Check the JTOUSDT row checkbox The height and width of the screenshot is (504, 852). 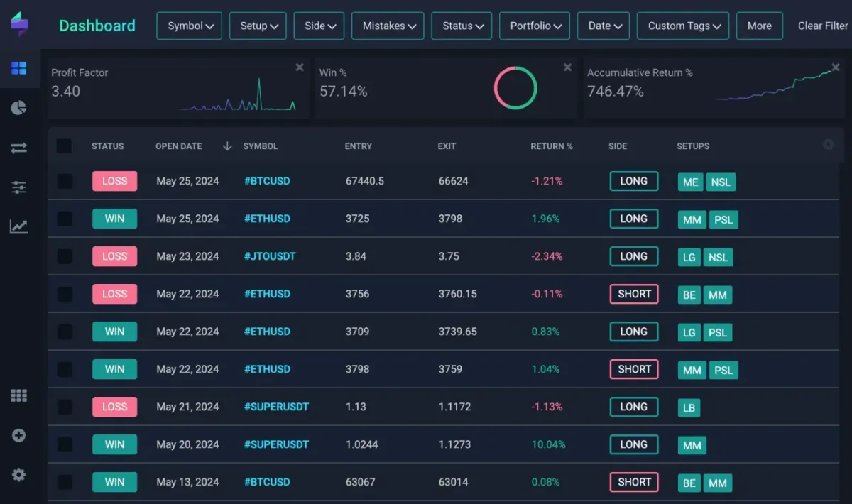(65, 256)
